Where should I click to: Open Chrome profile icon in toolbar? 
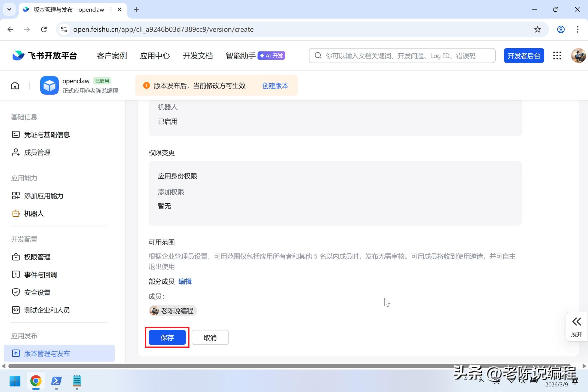coord(561,29)
